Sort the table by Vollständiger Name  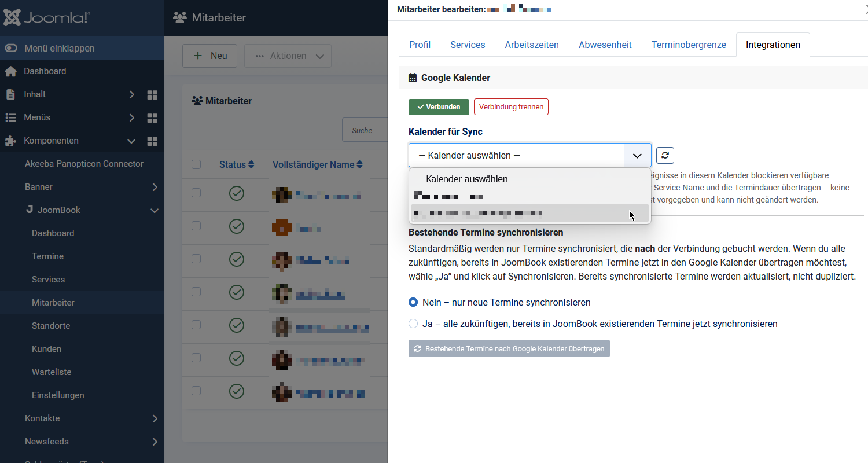coord(318,164)
